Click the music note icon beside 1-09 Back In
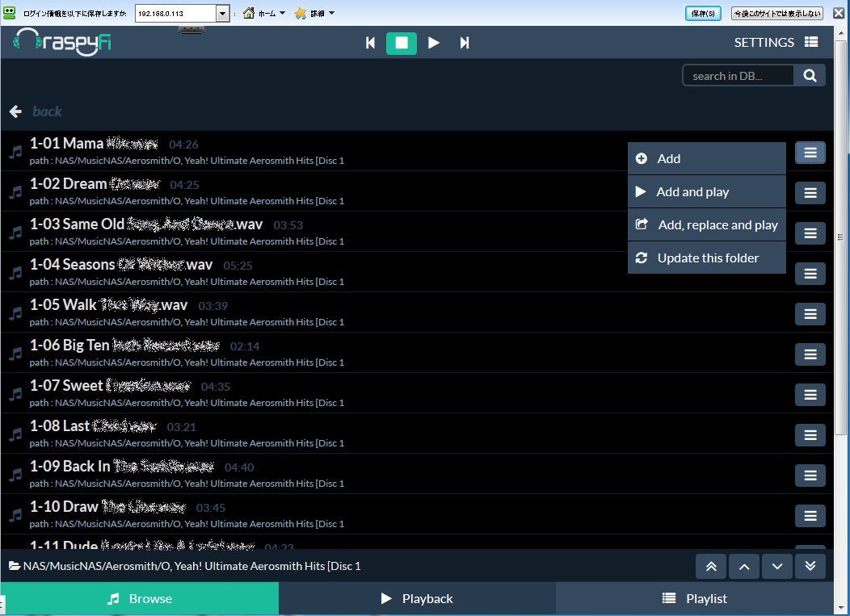 (15, 476)
